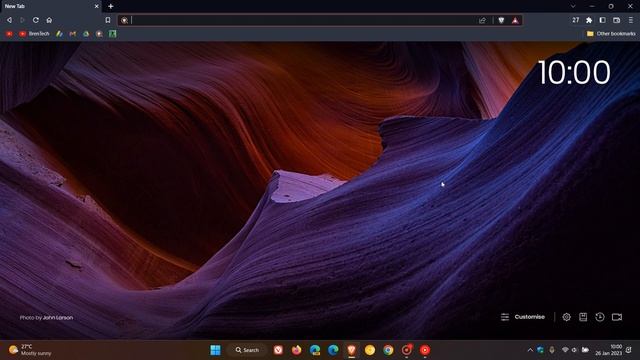
Task: Open the extension showing 27
Action: 576,20
